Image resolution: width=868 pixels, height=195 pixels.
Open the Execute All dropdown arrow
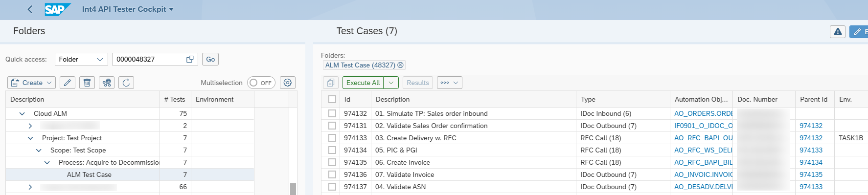tap(391, 83)
